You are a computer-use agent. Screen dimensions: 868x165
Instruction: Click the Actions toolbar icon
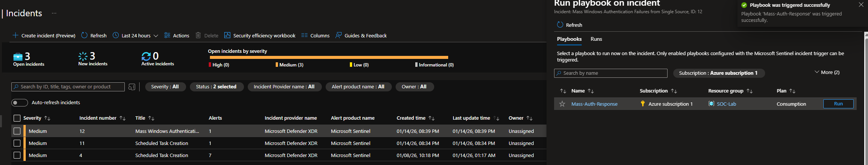(167, 35)
